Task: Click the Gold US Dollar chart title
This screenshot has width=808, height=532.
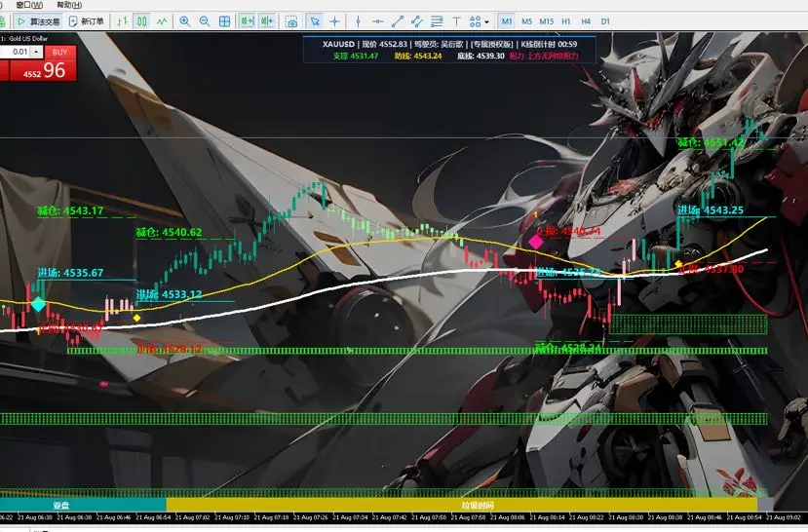Action: [26, 39]
